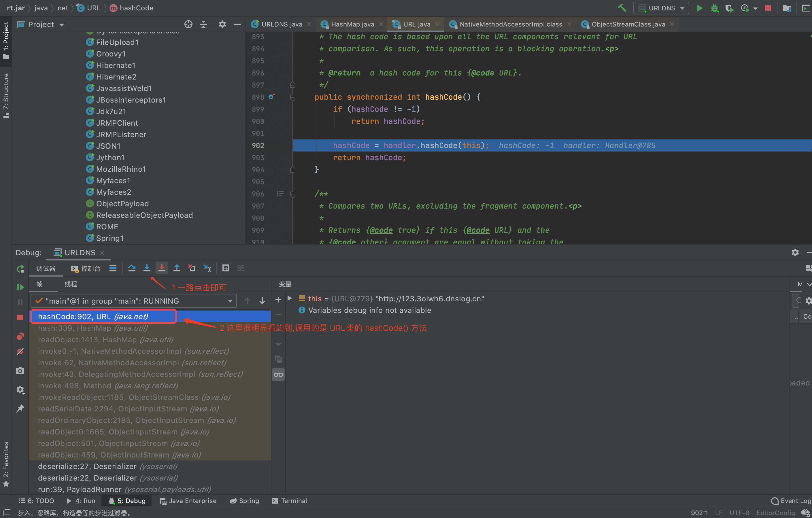Open the 调试器 debugger tab
The height and width of the screenshot is (518, 812).
[x=46, y=269]
